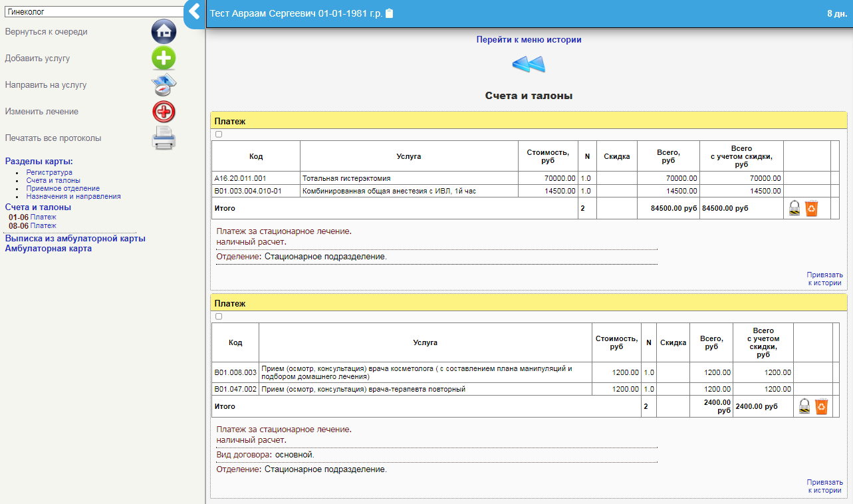Tick the checkbox of the first payment
The image size is (853, 504).
coord(219,134)
